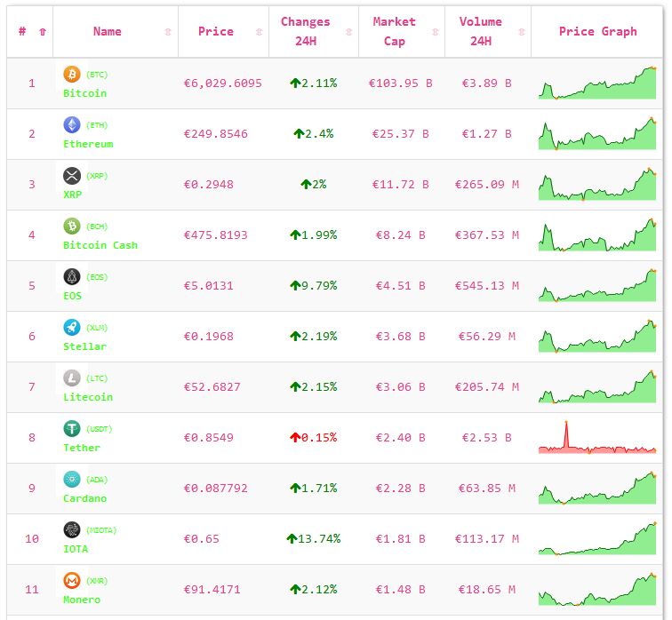View Tether red price graph

click(x=596, y=438)
